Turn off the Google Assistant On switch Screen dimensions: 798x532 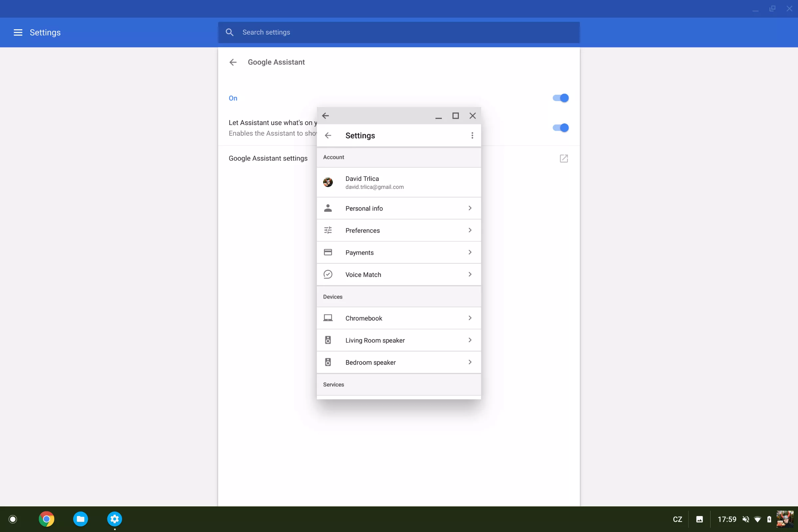tap(561, 98)
